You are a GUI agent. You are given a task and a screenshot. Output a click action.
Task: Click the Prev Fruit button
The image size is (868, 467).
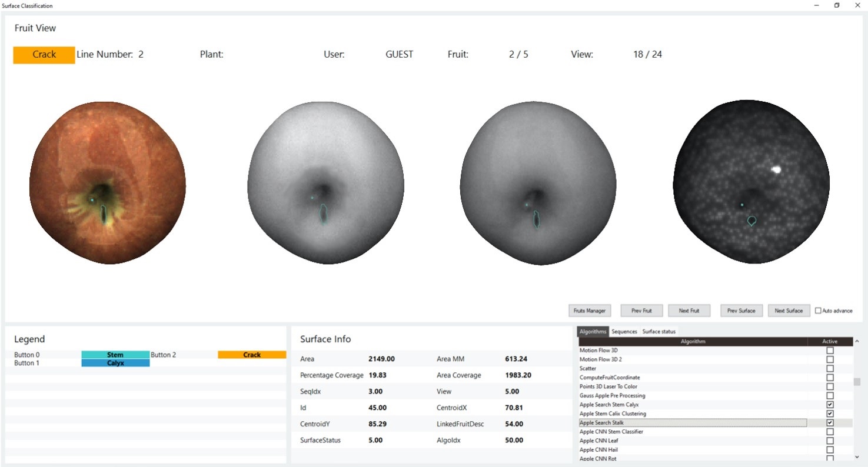[641, 311]
